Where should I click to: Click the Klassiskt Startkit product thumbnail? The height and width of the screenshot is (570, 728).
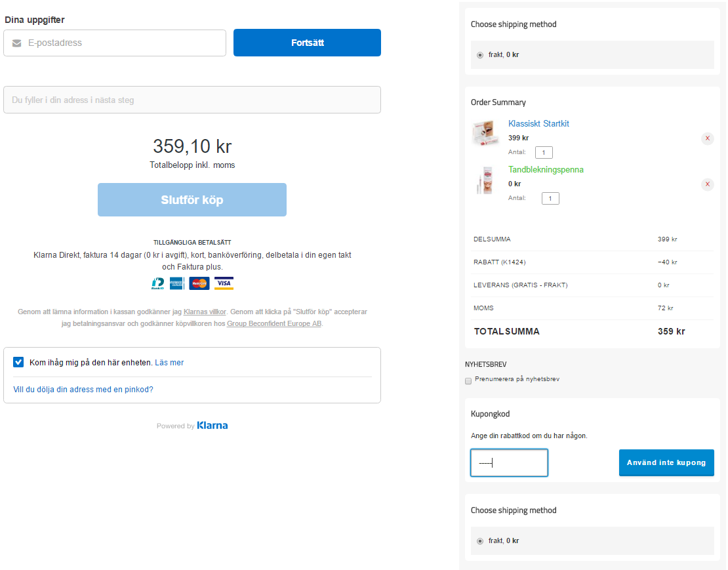pyautogui.click(x=486, y=133)
